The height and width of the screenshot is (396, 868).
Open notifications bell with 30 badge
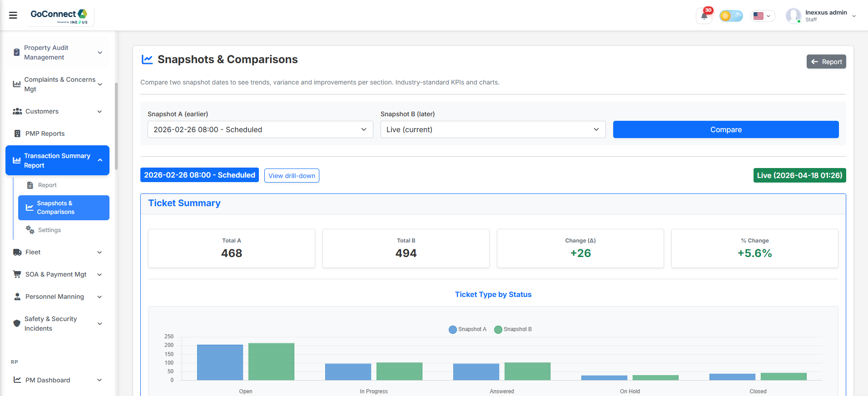tap(704, 16)
